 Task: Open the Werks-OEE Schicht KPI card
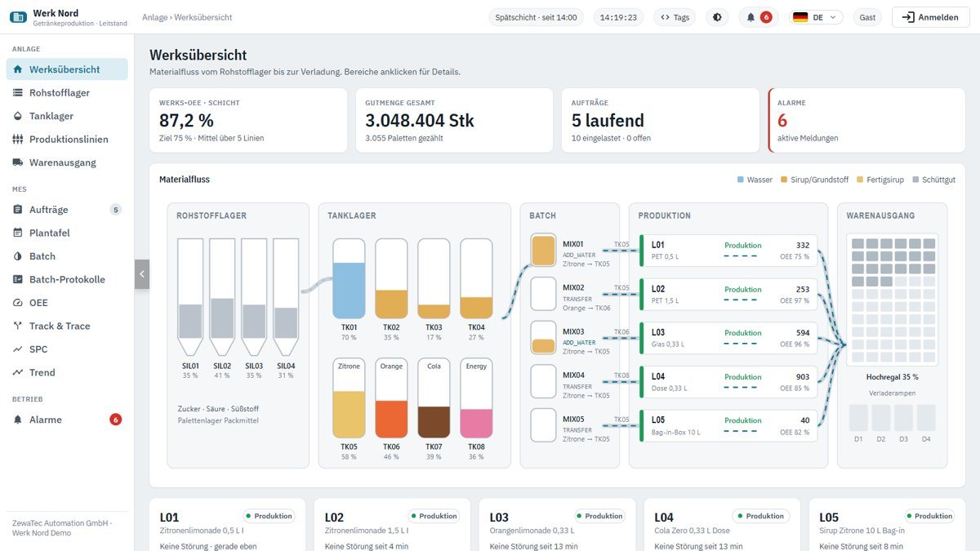click(x=248, y=121)
